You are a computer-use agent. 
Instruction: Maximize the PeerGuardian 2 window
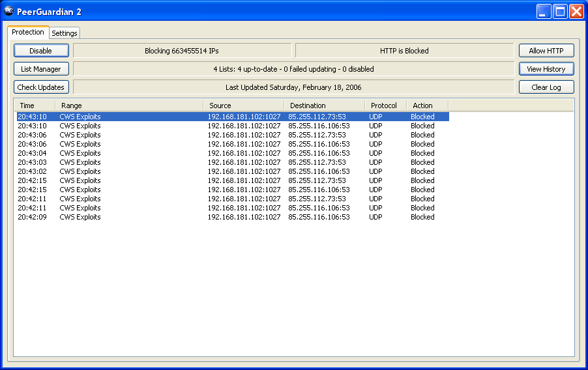[560, 11]
